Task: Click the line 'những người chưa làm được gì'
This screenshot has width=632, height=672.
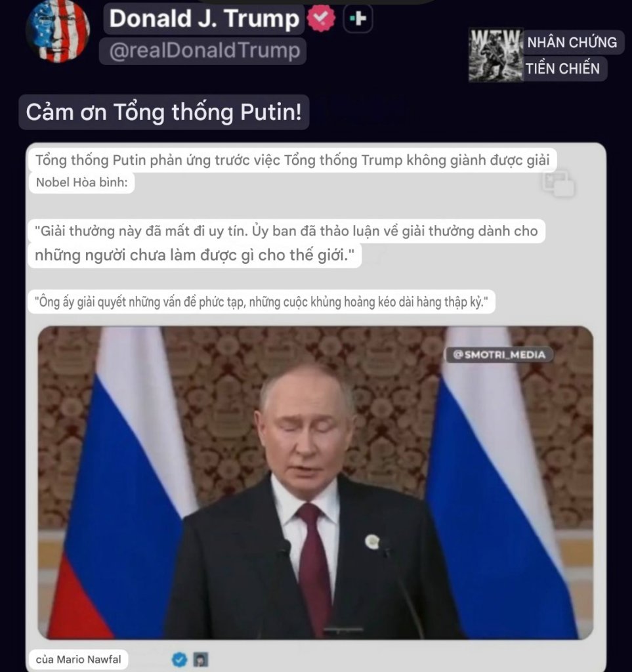Action: pos(194,255)
